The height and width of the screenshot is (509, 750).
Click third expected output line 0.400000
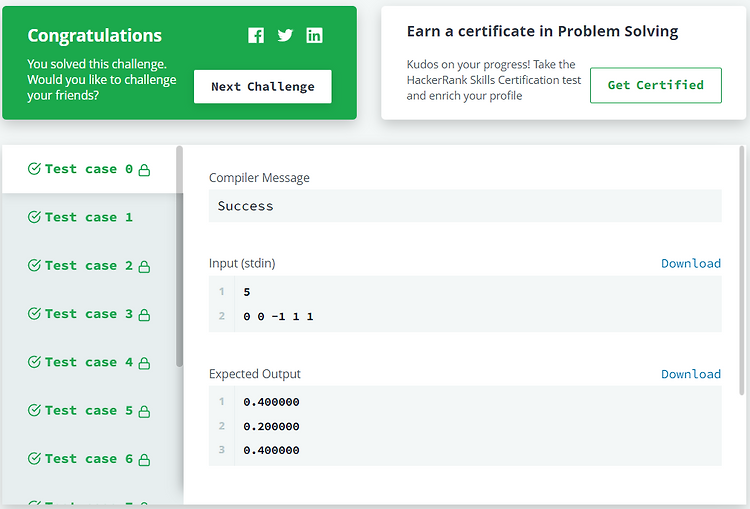271,450
